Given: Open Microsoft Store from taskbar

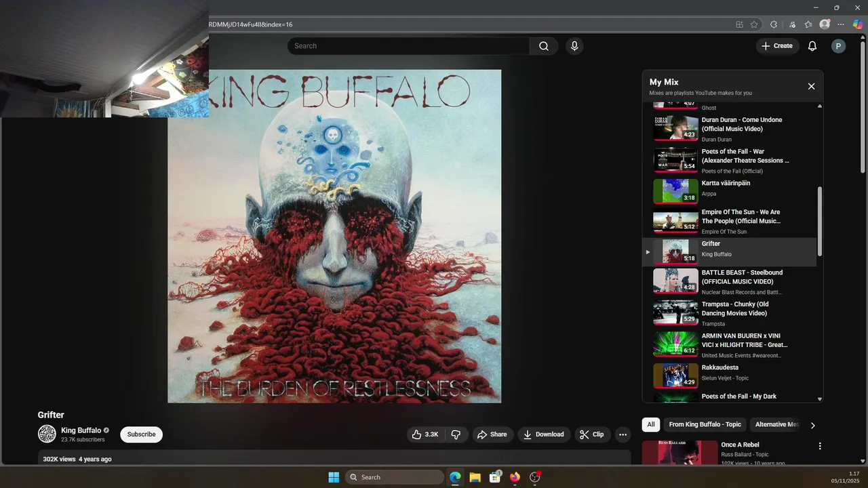Looking at the screenshot, I should pos(495,477).
